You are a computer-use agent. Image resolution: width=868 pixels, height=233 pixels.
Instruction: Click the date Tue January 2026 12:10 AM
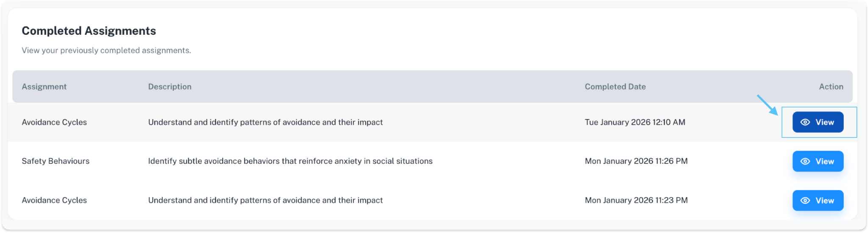click(x=635, y=122)
